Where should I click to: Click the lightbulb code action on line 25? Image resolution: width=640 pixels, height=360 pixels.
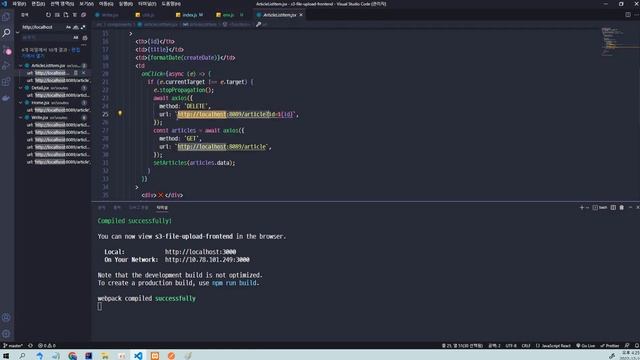(120, 113)
